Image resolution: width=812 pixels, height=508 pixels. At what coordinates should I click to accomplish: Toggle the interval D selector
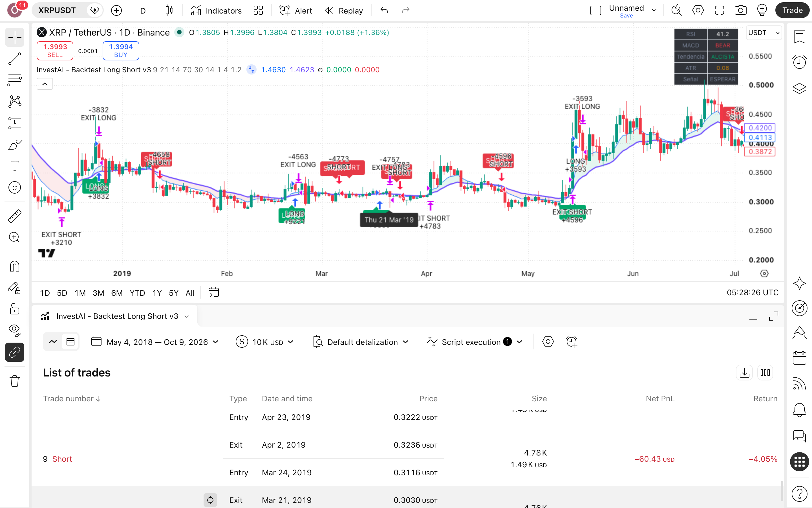coord(143,10)
